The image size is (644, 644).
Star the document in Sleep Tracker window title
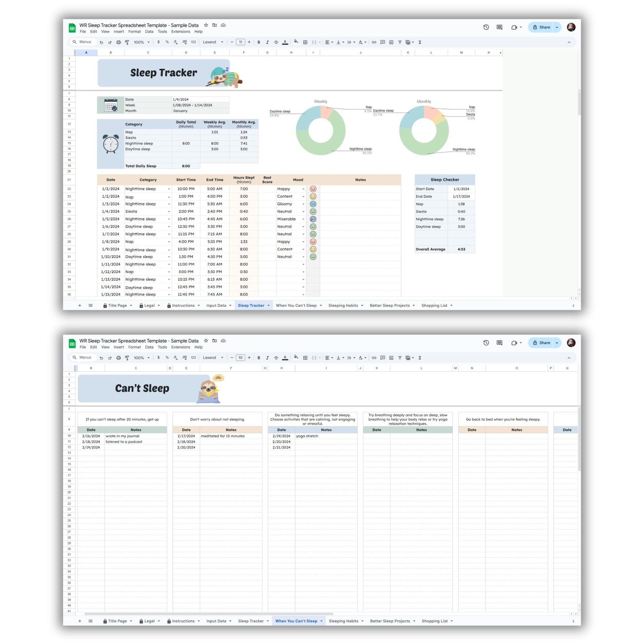coord(206,25)
